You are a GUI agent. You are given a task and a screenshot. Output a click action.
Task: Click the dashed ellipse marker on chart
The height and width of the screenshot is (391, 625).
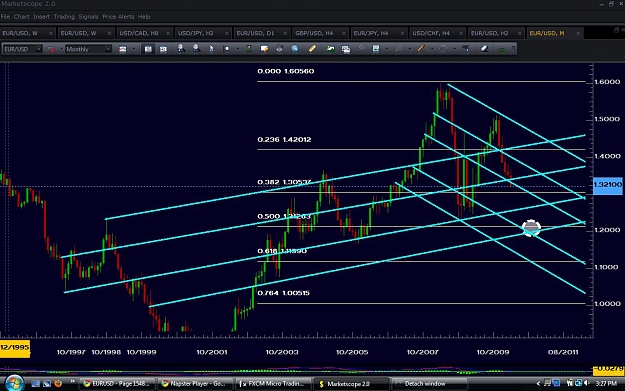[x=531, y=228]
